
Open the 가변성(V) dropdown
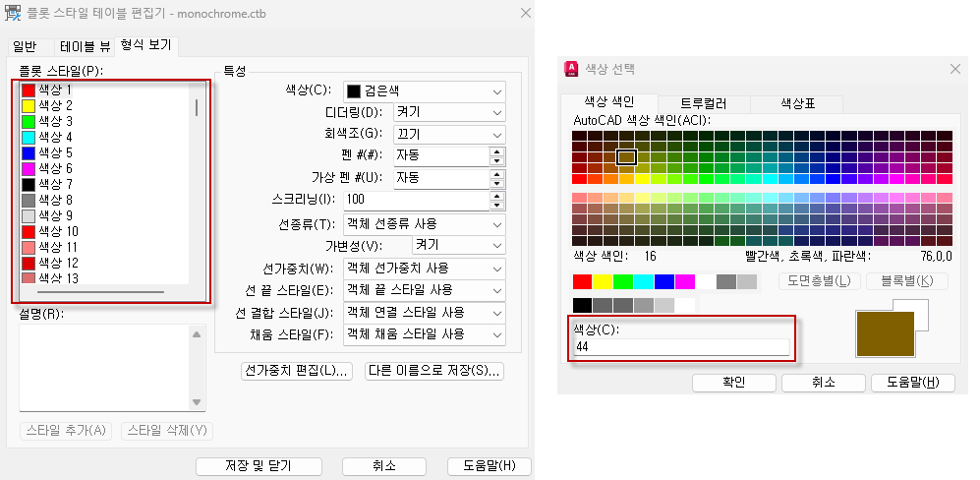[459, 245]
